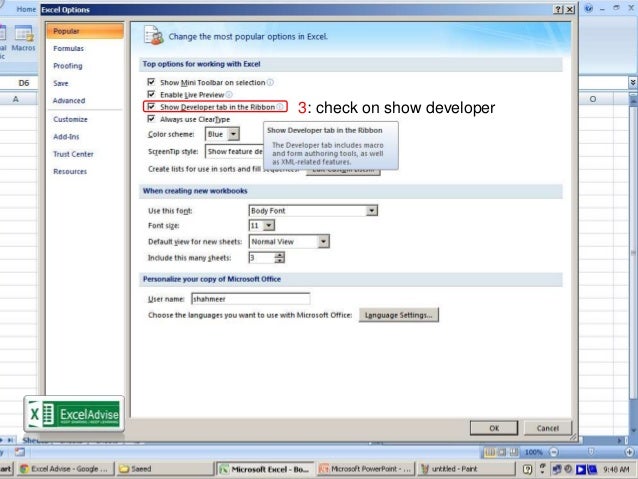Click the Cancel button

(x=548, y=428)
